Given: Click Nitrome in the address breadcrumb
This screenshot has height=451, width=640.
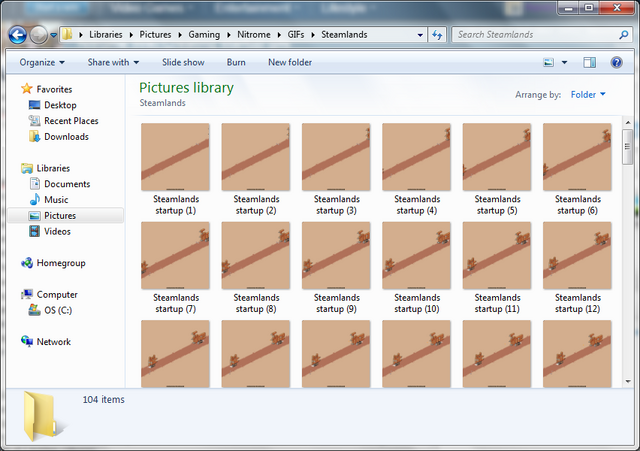Looking at the screenshot, I should coord(254,35).
